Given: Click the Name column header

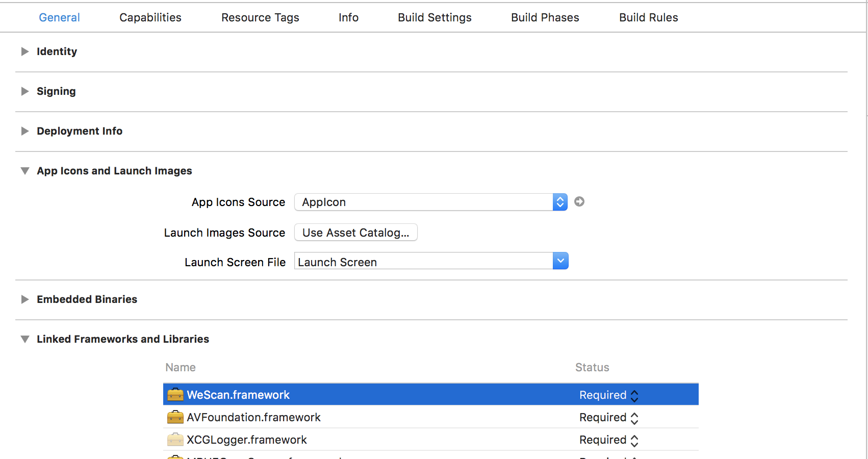Looking at the screenshot, I should click(181, 367).
